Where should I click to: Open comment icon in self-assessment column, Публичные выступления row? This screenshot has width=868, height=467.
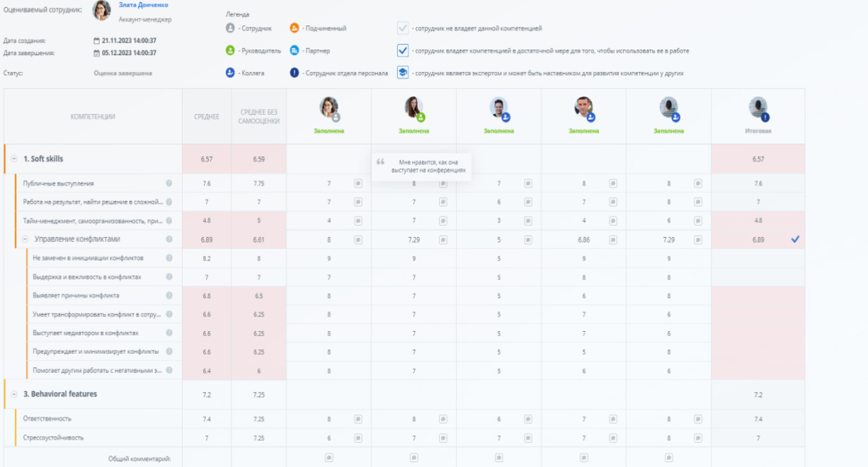coord(358,183)
